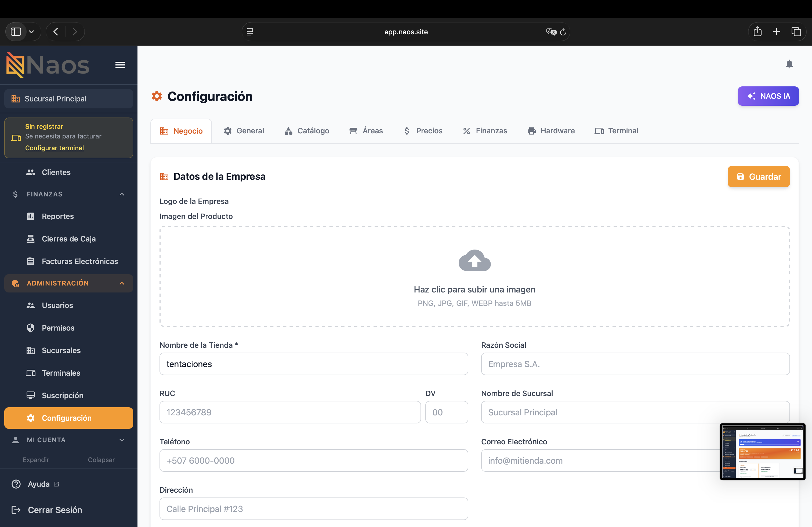Go to Cierres de Caja

pyautogui.click(x=68, y=239)
